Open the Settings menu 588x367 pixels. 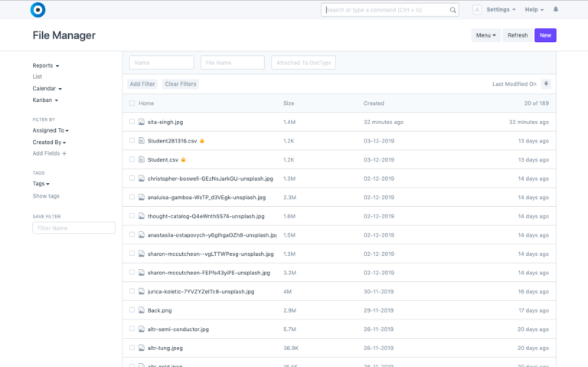[x=500, y=10]
